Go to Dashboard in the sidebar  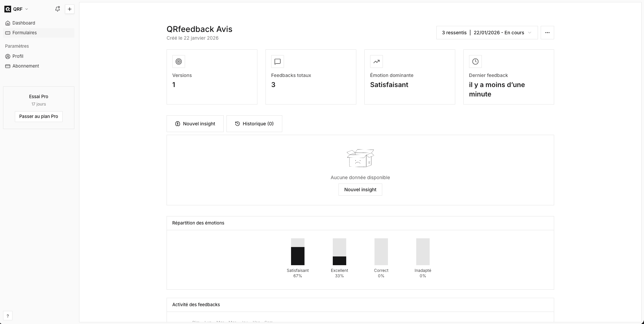(24, 23)
